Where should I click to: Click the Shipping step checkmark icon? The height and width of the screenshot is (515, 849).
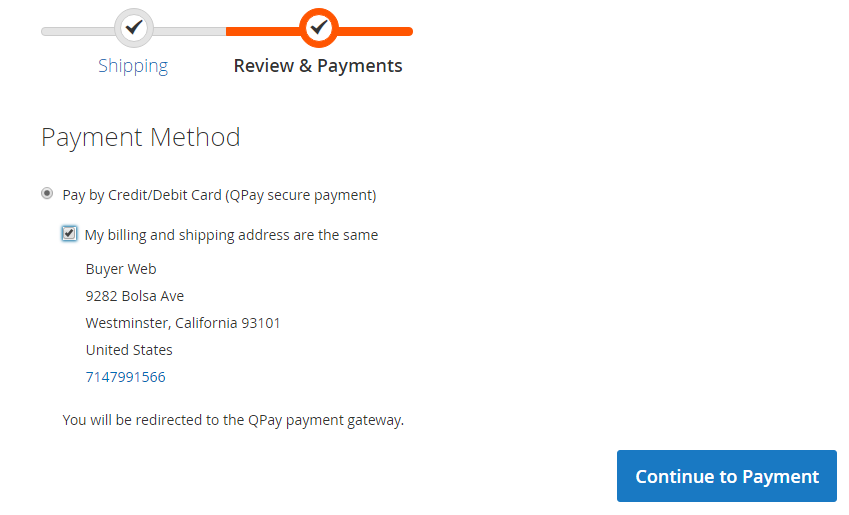click(x=134, y=28)
